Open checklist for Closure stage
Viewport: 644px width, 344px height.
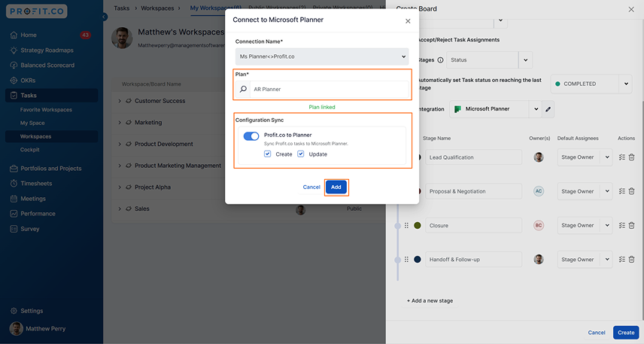pos(622,226)
